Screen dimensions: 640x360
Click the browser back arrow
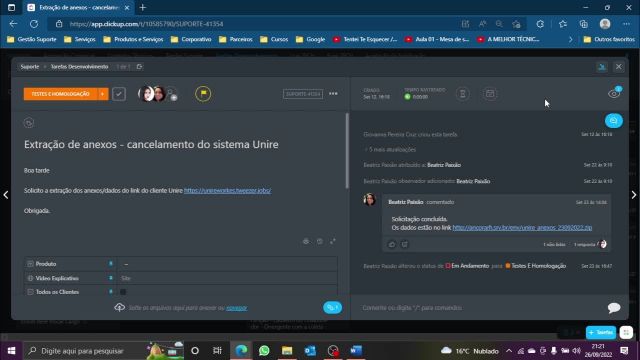click(x=13, y=24)
